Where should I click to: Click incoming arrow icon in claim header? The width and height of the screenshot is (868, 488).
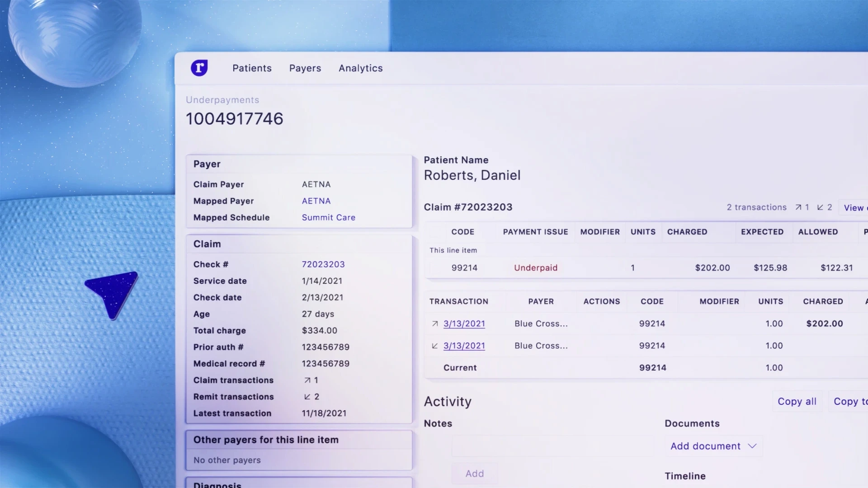820,207
